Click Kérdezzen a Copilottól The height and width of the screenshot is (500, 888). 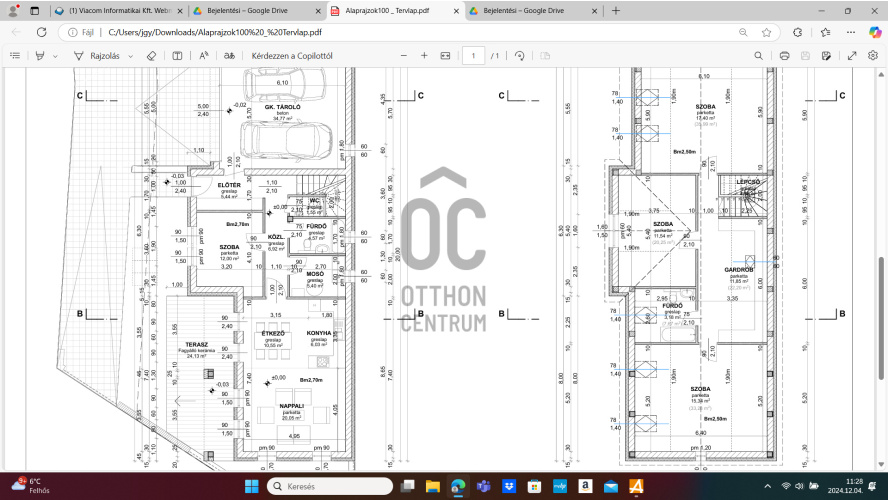point(292,55)
